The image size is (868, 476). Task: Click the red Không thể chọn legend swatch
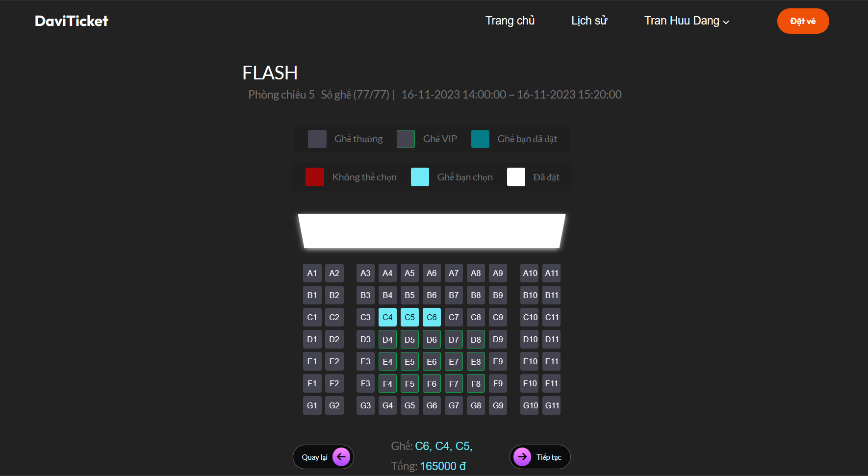315,177
